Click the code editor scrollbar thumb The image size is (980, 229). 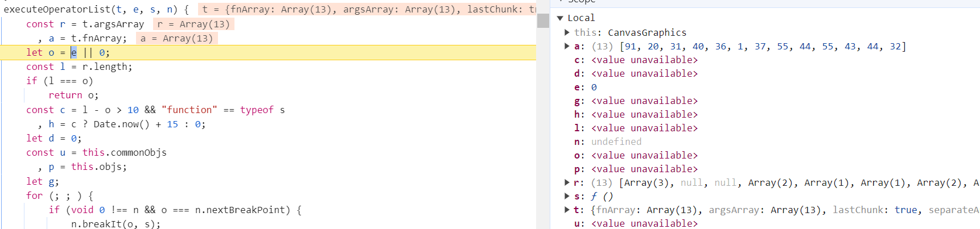pos(543,20)
